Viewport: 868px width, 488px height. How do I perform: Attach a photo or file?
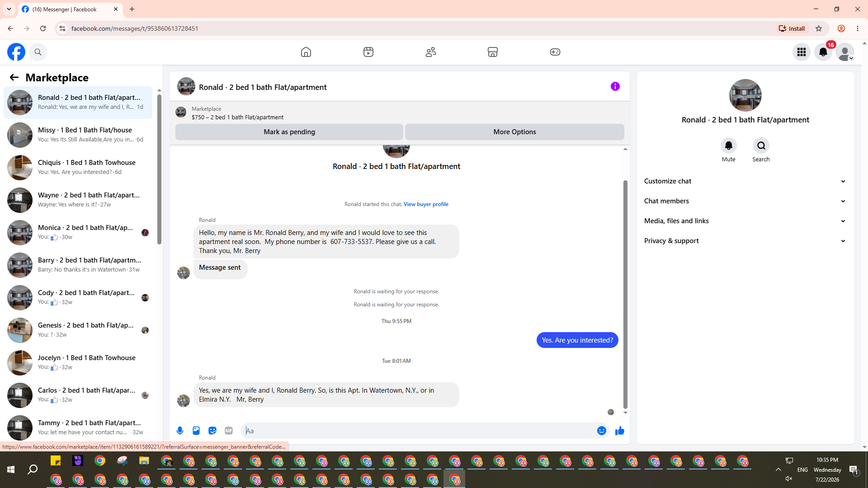[196, 431]
